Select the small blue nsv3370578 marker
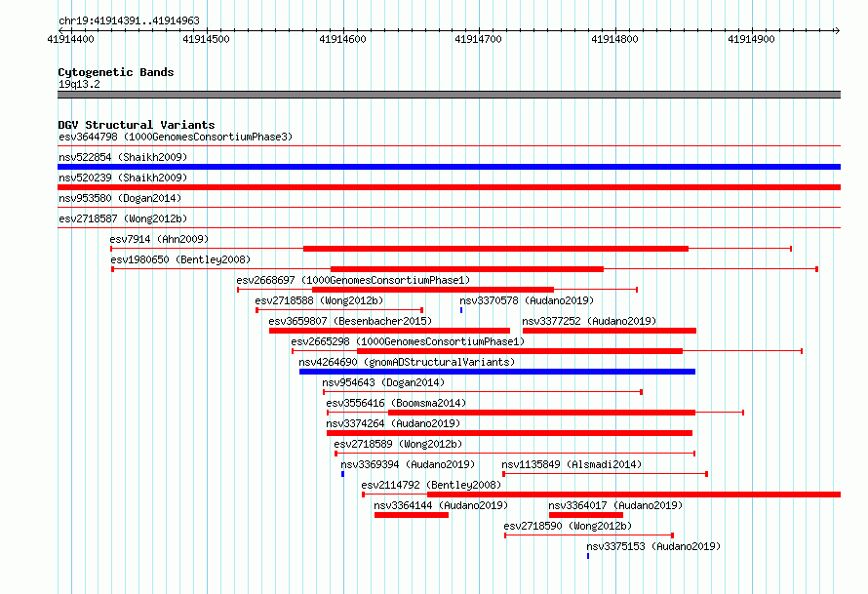The image size is (868, 594). pyautogui.click(x=461, y=310)
